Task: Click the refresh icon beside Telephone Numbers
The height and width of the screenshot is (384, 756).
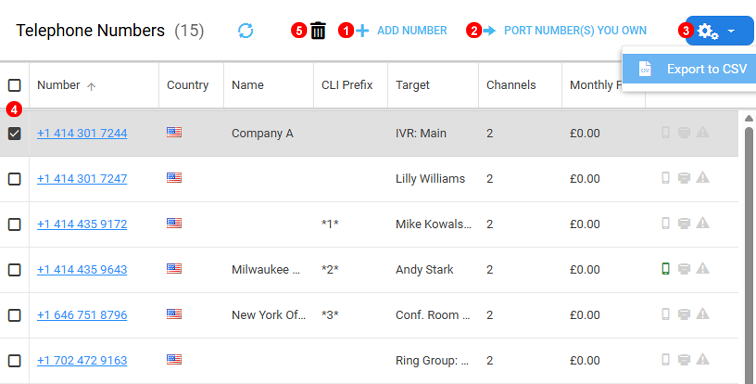Action: pyautogui.click(x=245, y=31)
